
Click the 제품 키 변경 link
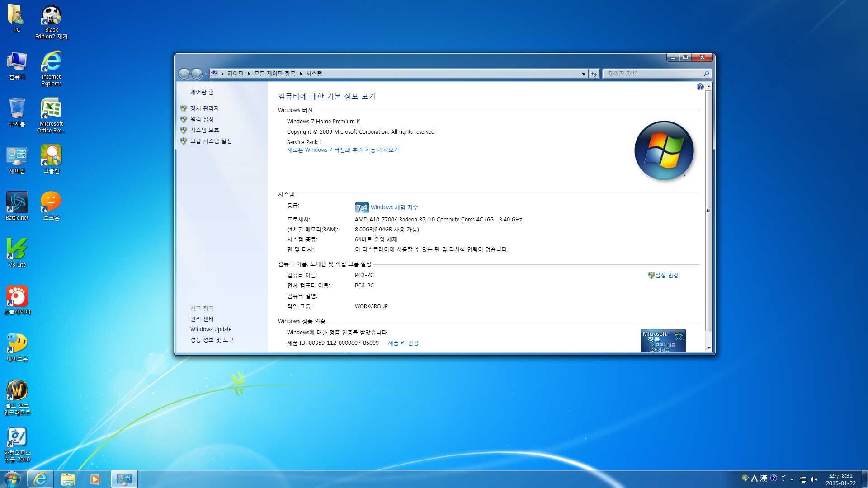click(x=403, y=343)
